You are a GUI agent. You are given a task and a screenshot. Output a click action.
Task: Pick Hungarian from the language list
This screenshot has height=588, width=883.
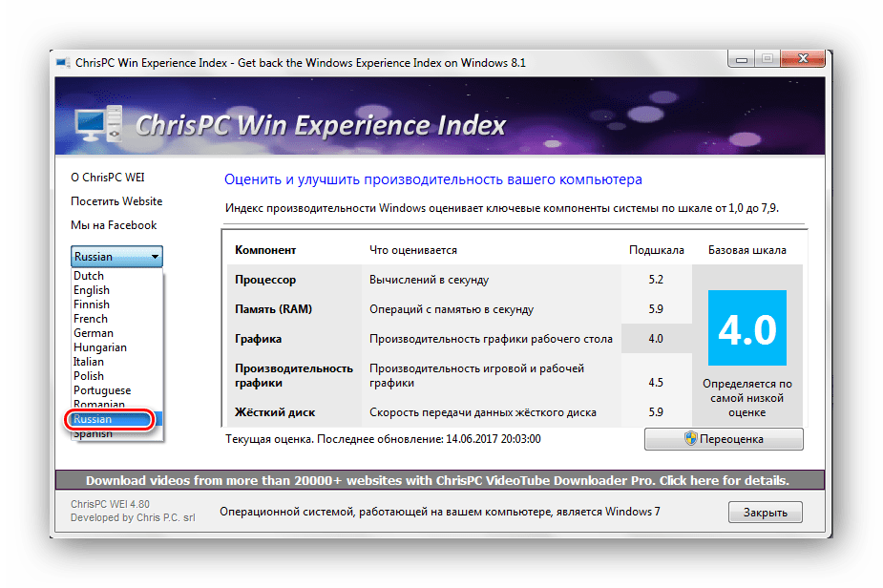[117, 347]
